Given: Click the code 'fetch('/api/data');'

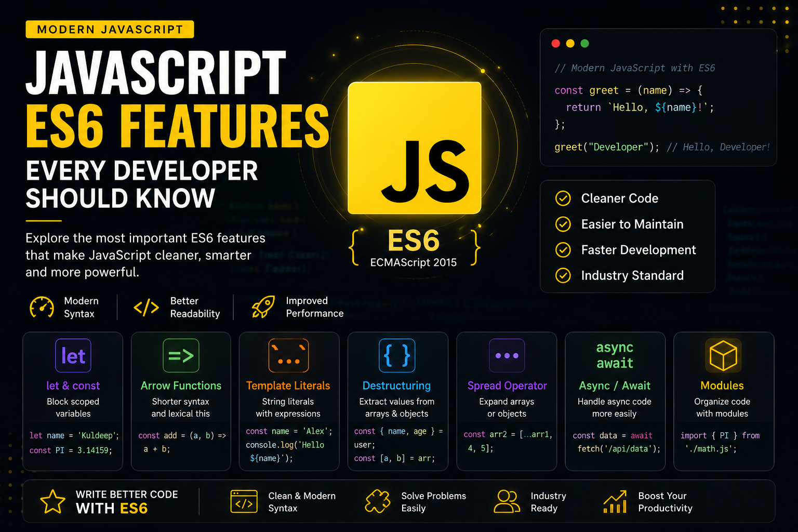Looking at the screenshot, I should click(x=619, y=449).
